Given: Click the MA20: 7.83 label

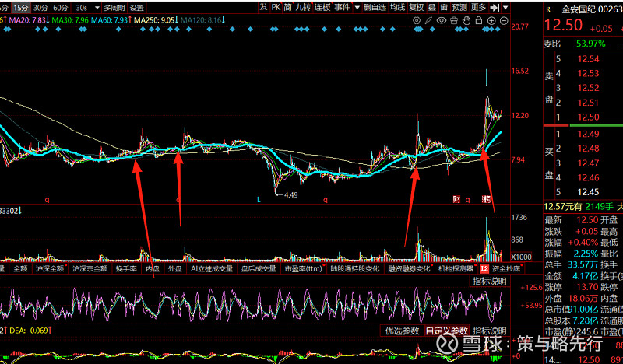Looking at the screenshot, I should [x=30, y=20].
